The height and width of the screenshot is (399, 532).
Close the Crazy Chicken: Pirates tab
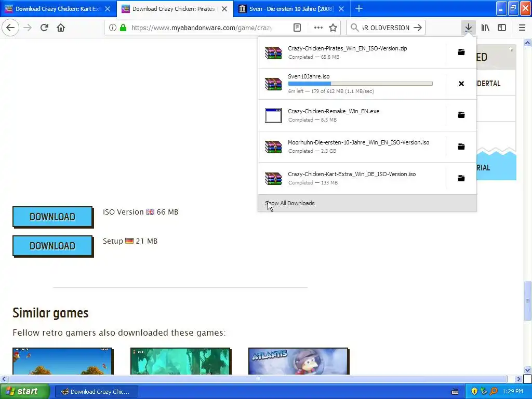[x=224, y=9]
